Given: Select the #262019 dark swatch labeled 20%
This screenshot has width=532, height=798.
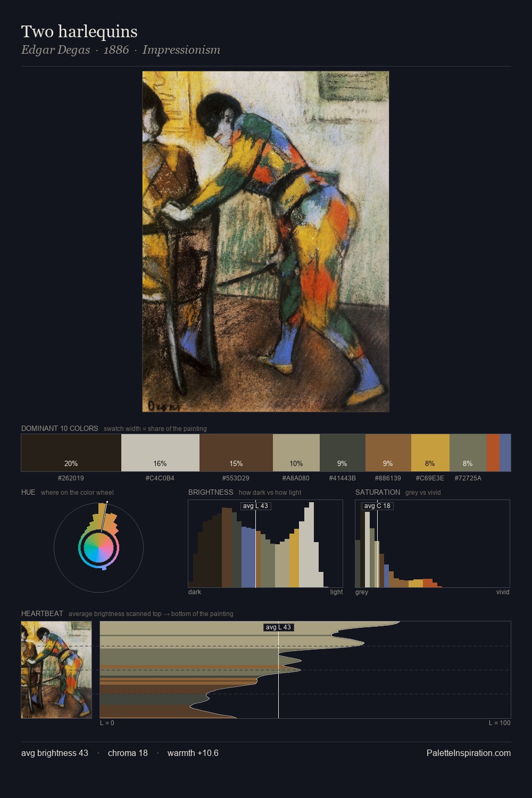Looking at the screenshot, I should (71, 453).
